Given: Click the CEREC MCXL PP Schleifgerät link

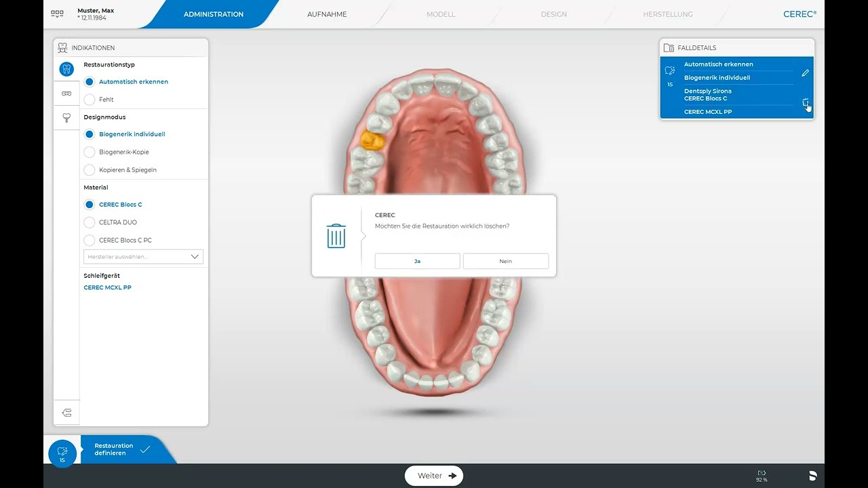Looking at the screenshot, I should 108,287.
